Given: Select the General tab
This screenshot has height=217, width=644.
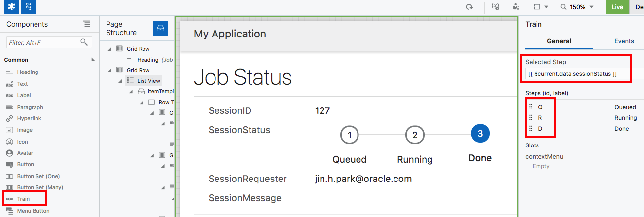Looking at the screenshot, I should 559,41.
